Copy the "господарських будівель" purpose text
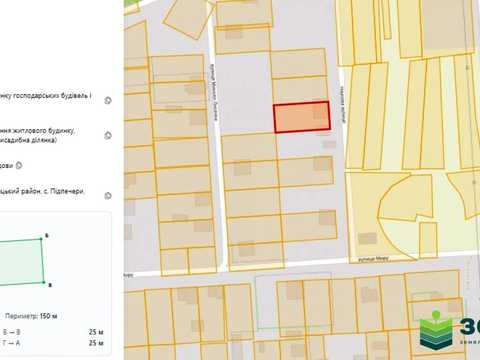 108,100
